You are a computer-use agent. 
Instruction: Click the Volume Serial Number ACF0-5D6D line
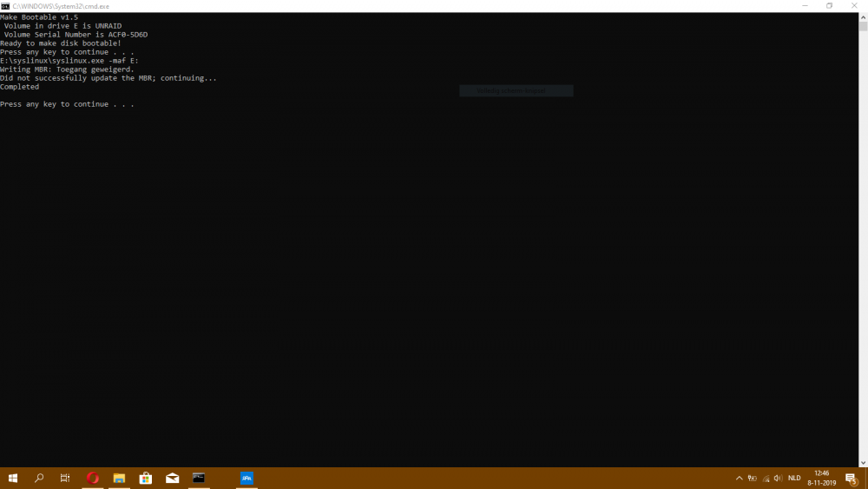tap(76, 35)
